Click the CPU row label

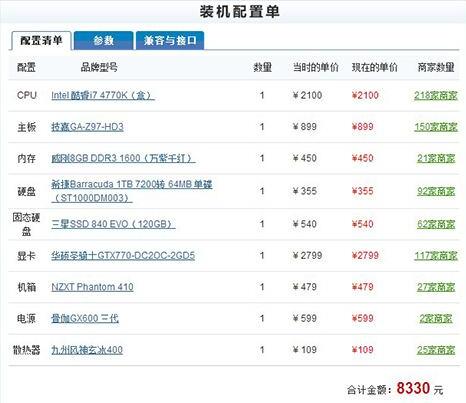coord(27,95)
